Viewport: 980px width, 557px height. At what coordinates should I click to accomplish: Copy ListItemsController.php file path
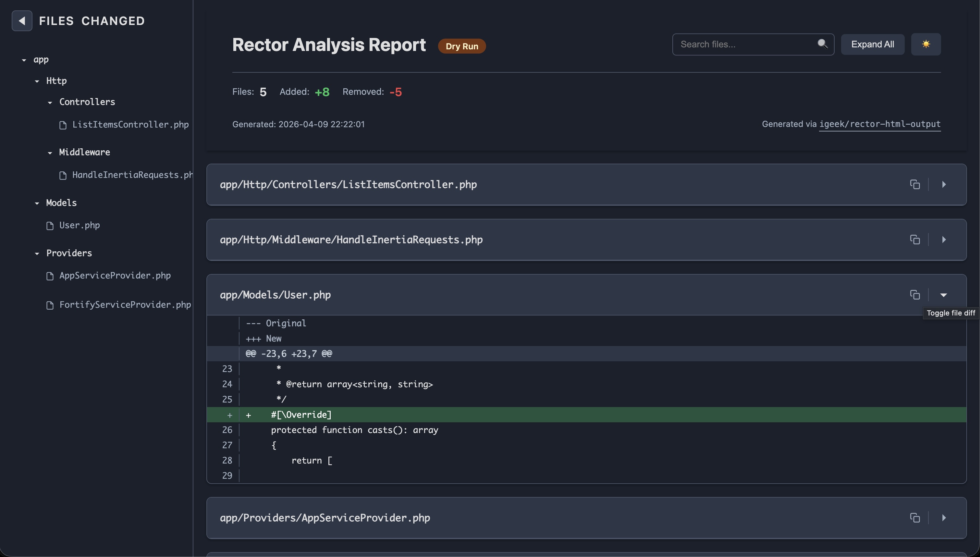point(915,184)
